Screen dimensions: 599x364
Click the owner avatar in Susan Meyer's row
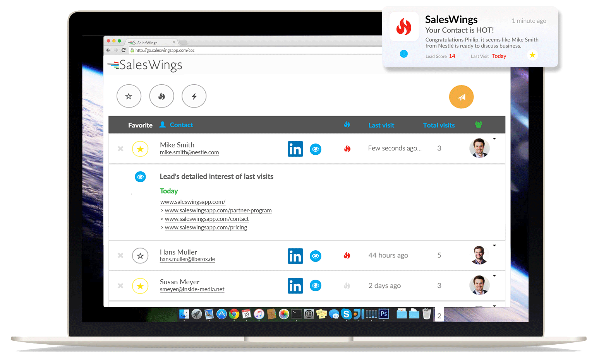click(479, 285)
